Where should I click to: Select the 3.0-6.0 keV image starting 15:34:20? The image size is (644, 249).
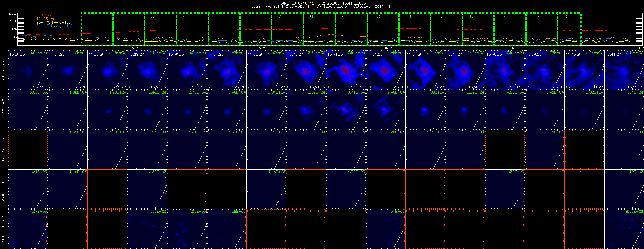point(346,70)
